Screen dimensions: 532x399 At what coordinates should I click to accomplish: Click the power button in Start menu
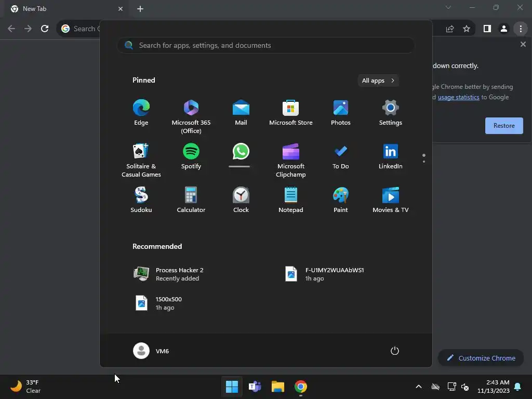point(395,351)
